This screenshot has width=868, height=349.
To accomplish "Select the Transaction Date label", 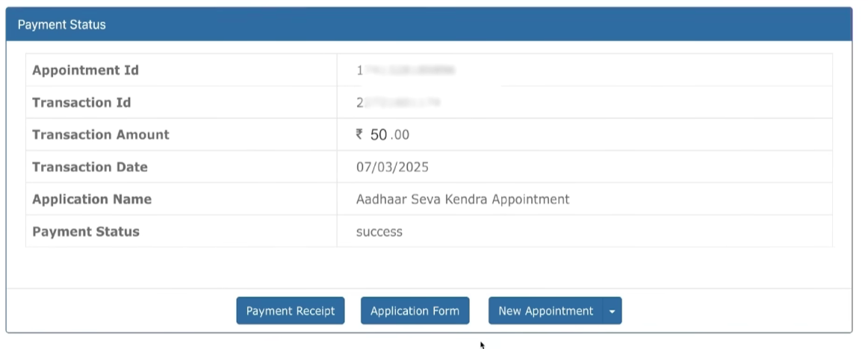I will (x=90, y=167).
